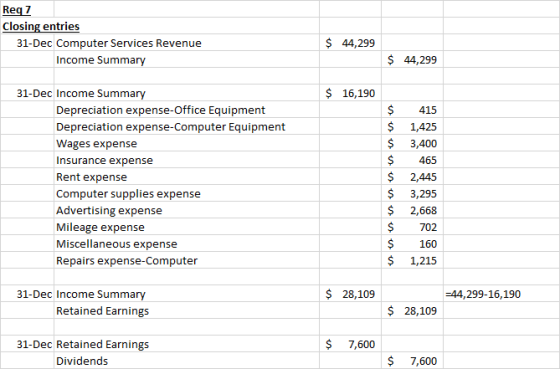Select the $28,109 Income Summary debit cell
560x369 pixels.
tap(350, 294)
